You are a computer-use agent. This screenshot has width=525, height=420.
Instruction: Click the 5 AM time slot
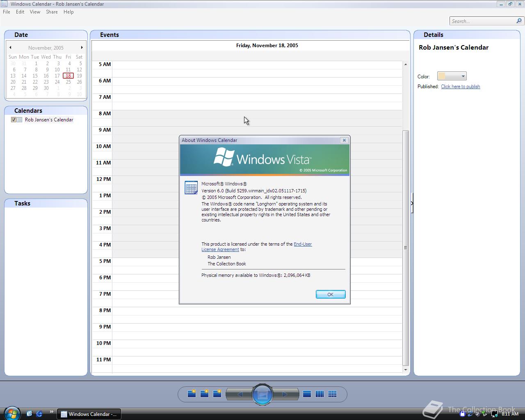point(257,65)
